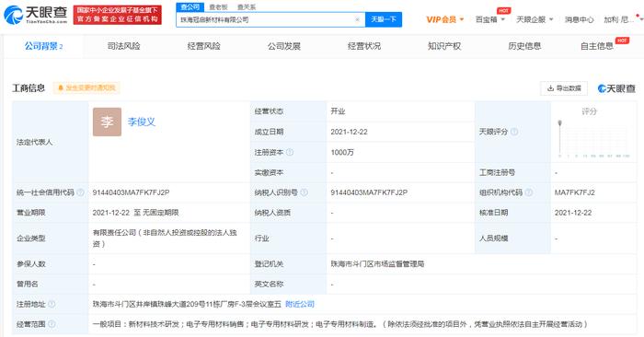Switch to the 自主信息 tab
The image size is (644, 337).
click(x=597, y=46)
